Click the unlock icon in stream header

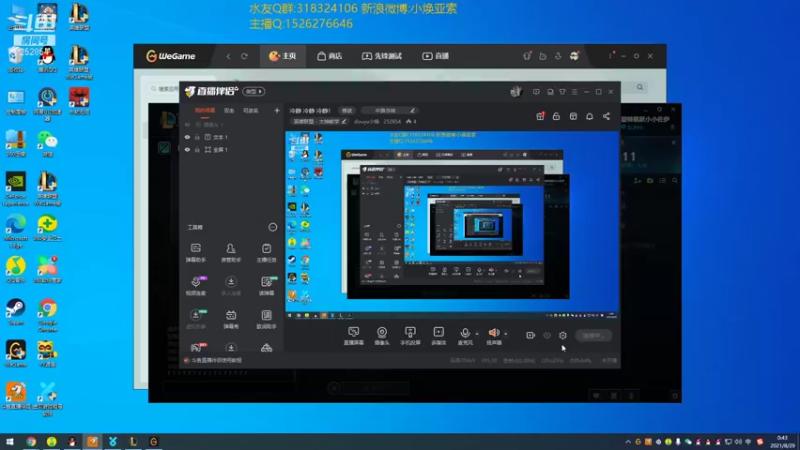tap(556, 116)
